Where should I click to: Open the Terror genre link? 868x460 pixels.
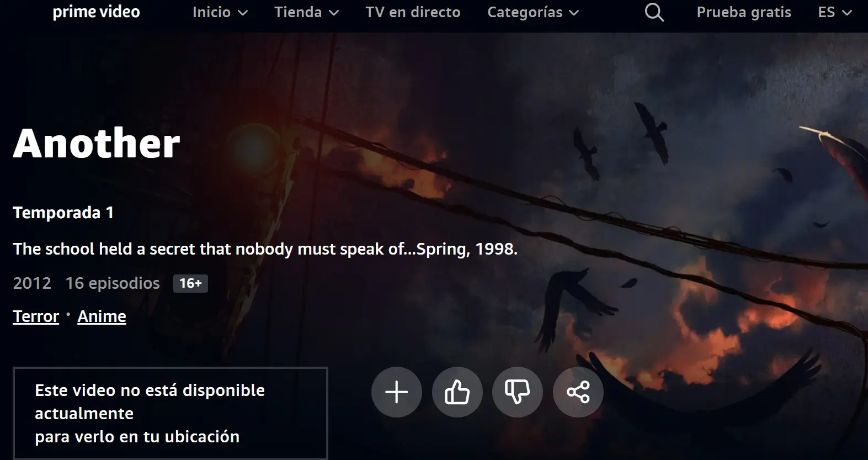point(36,316)
